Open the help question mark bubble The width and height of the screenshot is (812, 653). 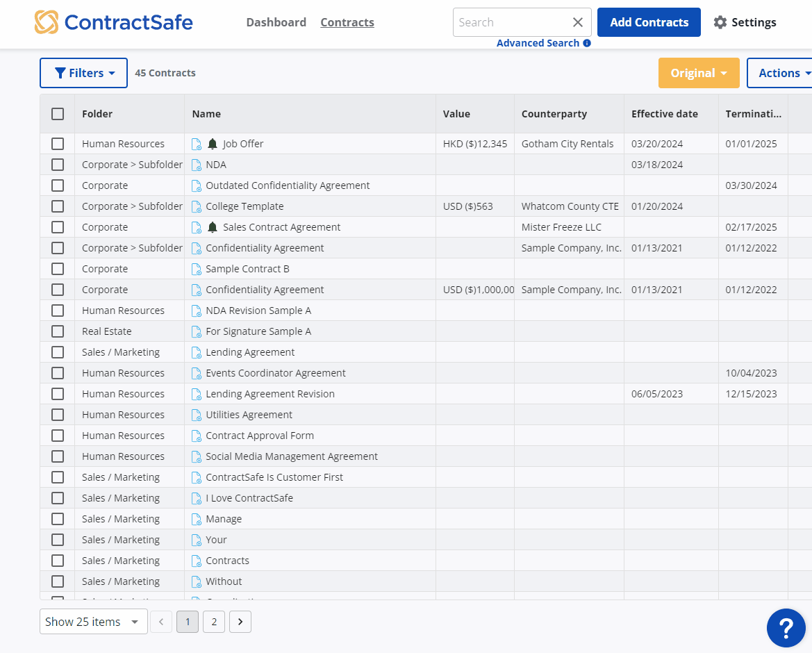point(786,628)
